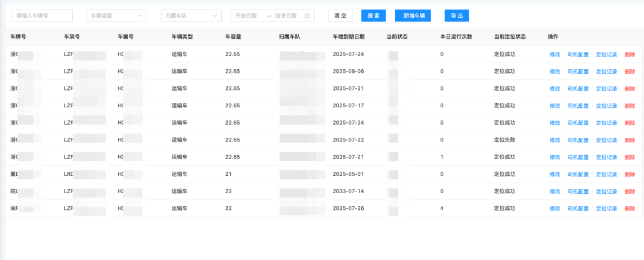Focus the 请输入车牌号 input field
Viewport: 644px width, 260px height.
42,16
